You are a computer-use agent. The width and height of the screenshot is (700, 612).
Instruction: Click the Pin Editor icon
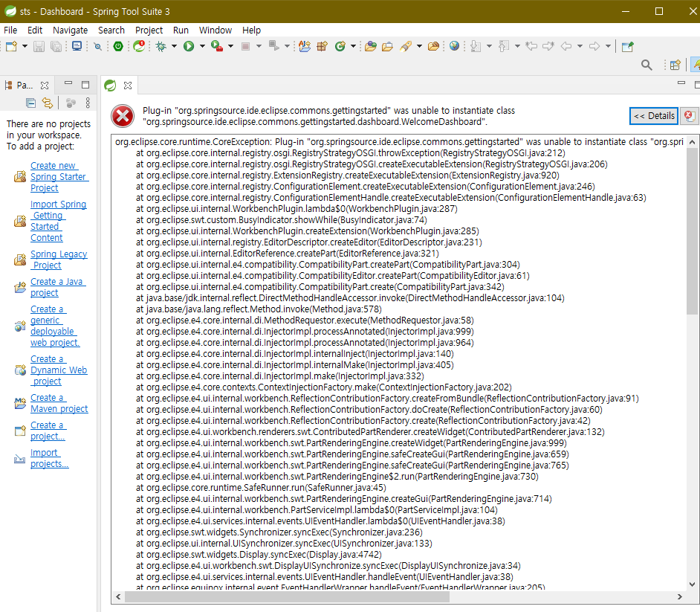coord(628,46)
